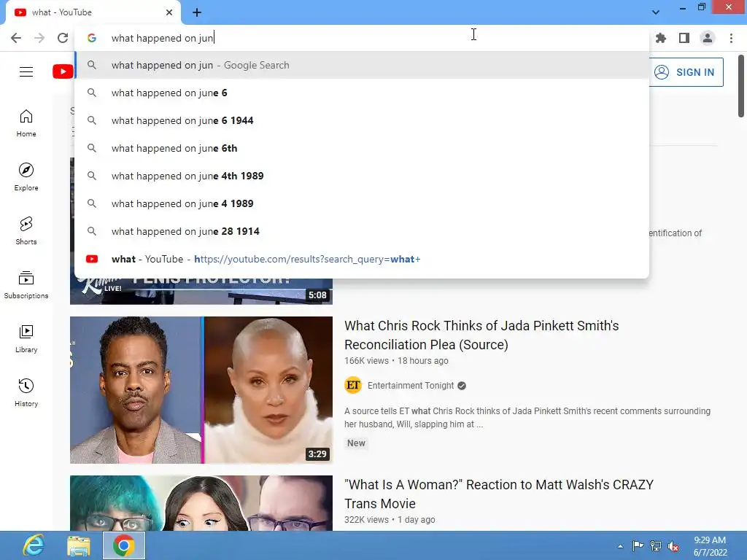
Task: Toggle the Chrome side panel icon
Action: (x=684, y=38)
